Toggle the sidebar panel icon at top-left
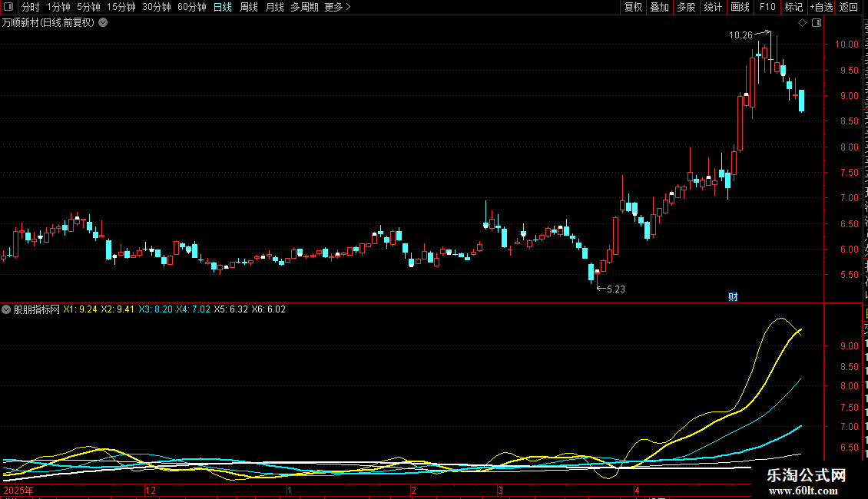The height and width of the screenshot is (499, 868). 8,7
